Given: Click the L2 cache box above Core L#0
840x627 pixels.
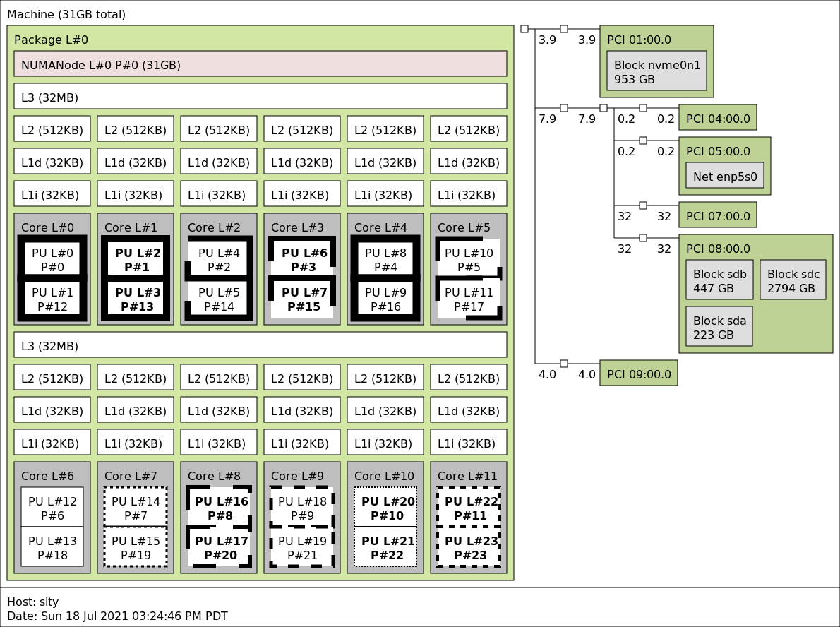Looking at the screenshot, I should [52, 129].
